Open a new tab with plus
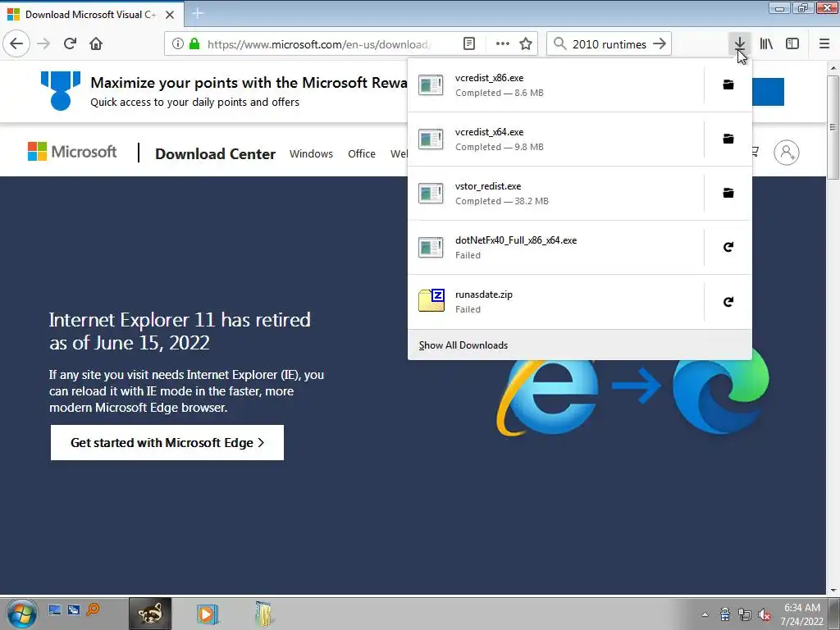840x630 pixels. pos(198,13)
